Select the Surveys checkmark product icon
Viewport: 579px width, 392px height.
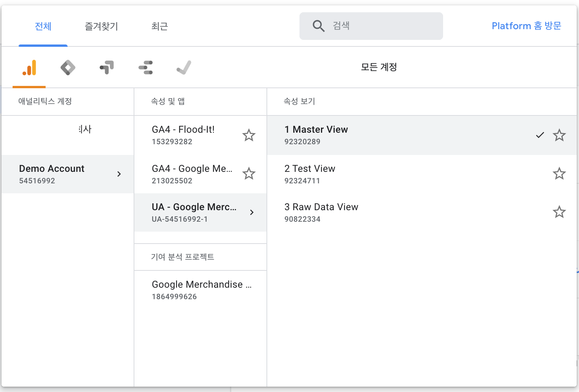click(184, 68)
